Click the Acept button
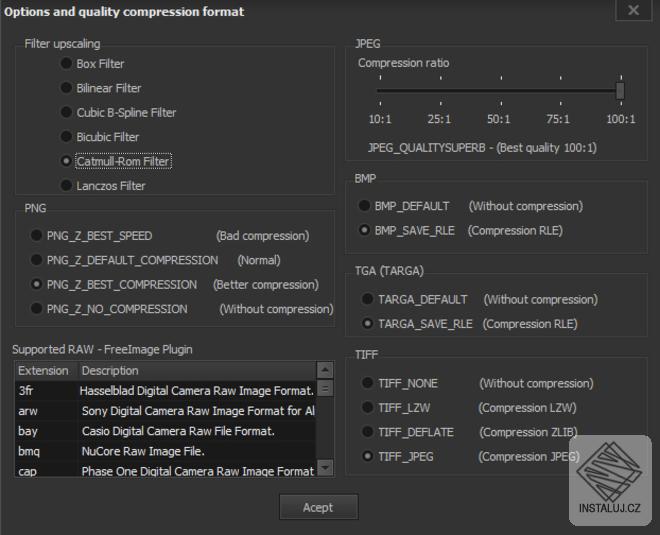660x535 pixels. [319, 507]
